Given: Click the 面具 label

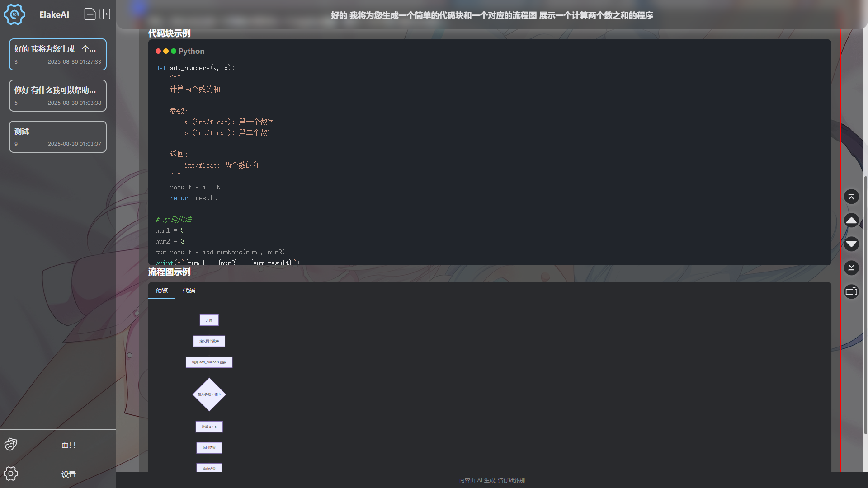Looking at the screenshot, I should tap(69, 445).
